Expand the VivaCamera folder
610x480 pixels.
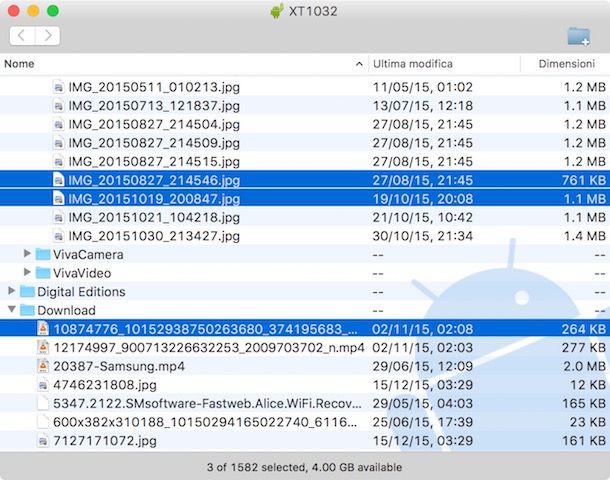[27, 254]
